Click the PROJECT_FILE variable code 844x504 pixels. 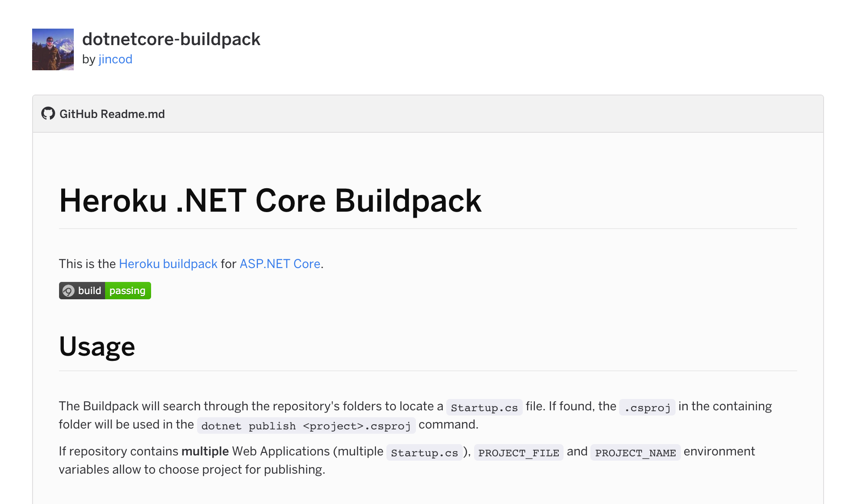click(x=518, y=452)
